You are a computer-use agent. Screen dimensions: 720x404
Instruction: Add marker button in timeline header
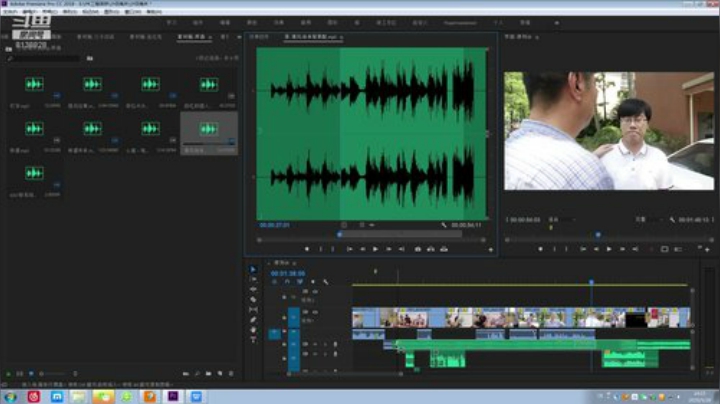(313, 282)
